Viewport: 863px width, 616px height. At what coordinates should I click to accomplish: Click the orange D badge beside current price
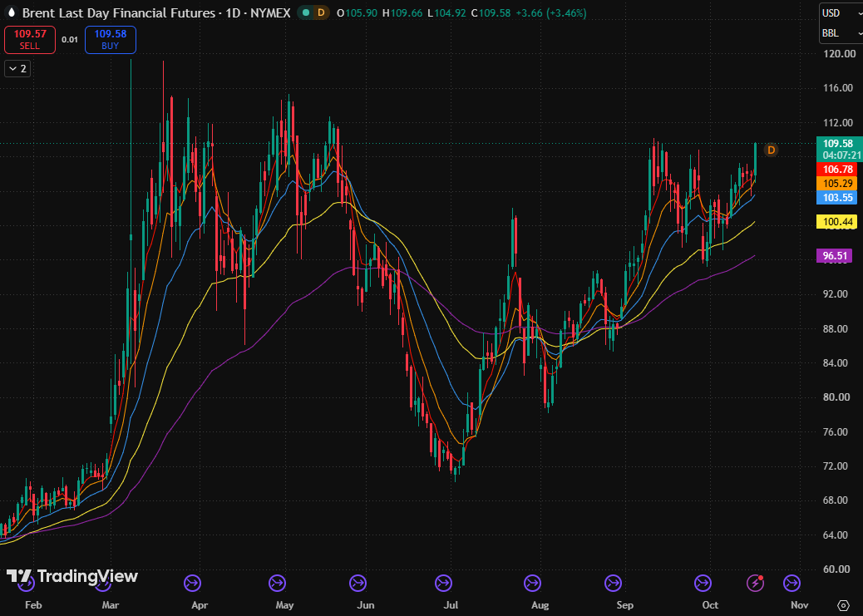click(771, 150)
